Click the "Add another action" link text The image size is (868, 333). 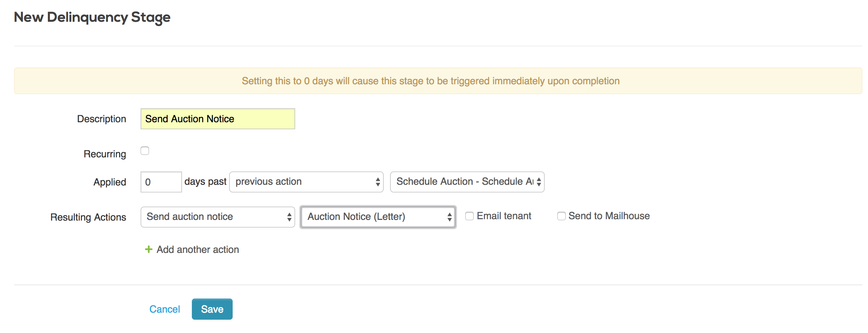198,249
